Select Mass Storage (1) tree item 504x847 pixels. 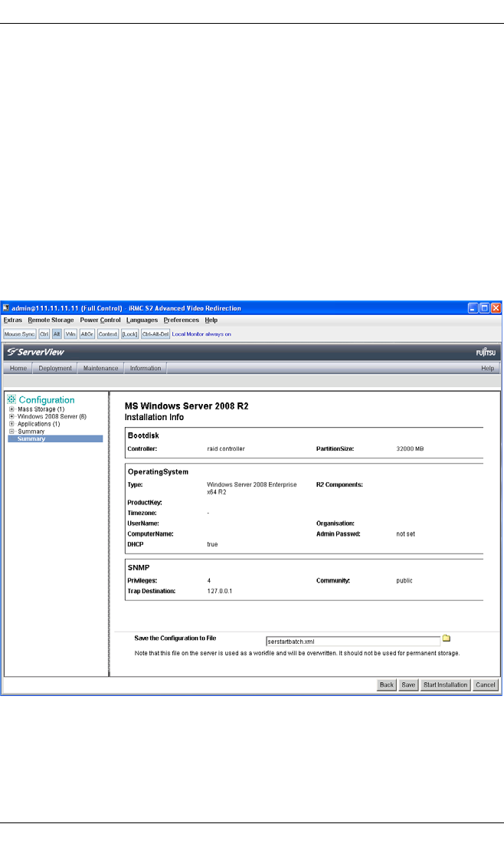point(41,409)
